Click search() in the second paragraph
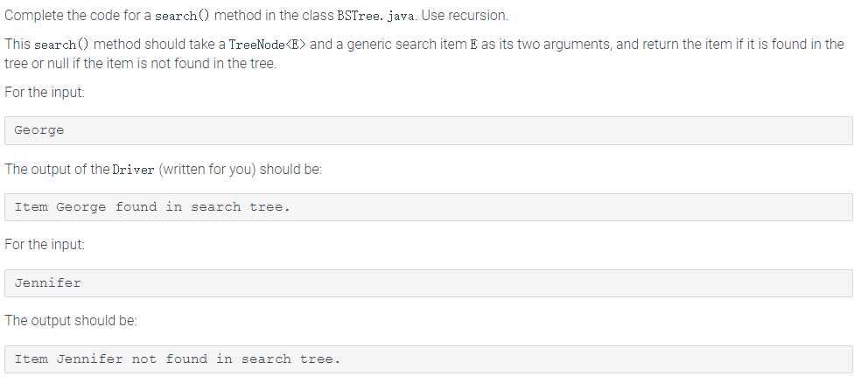Screen dimensions: 868x390 [62, 45]
